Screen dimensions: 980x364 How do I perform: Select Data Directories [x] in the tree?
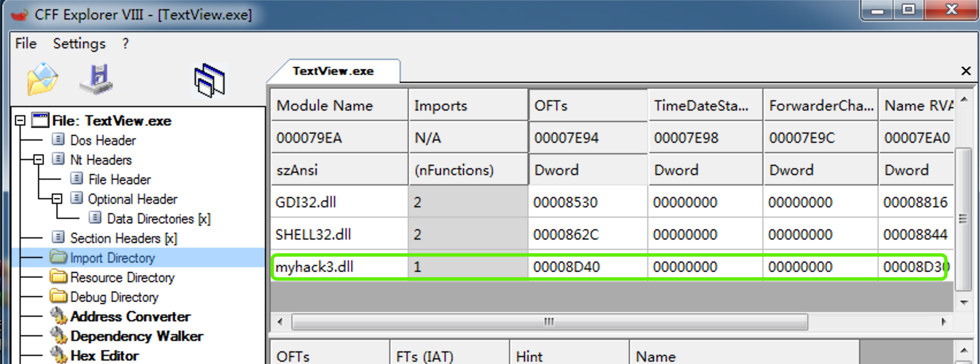pyautogui.click(x=159, y=218)
